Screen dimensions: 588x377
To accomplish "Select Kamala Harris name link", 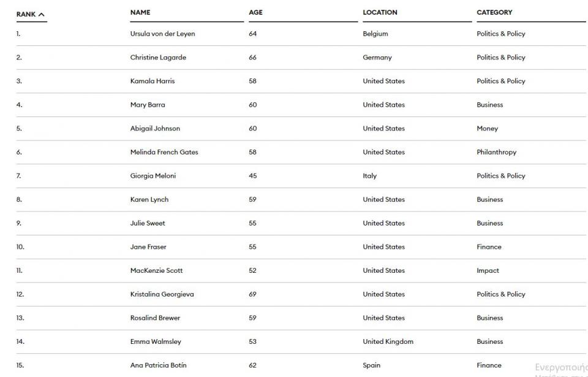I will pyautogui.click(x=153, y=81).
